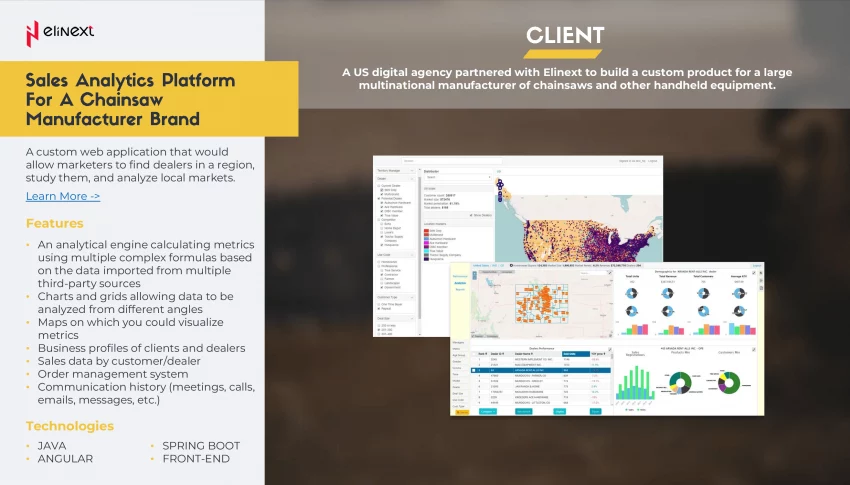The height and width of the screenshot is (485, 850).
Task: Expand the county map panel to fullscreen
Action: tap(610, 273)
